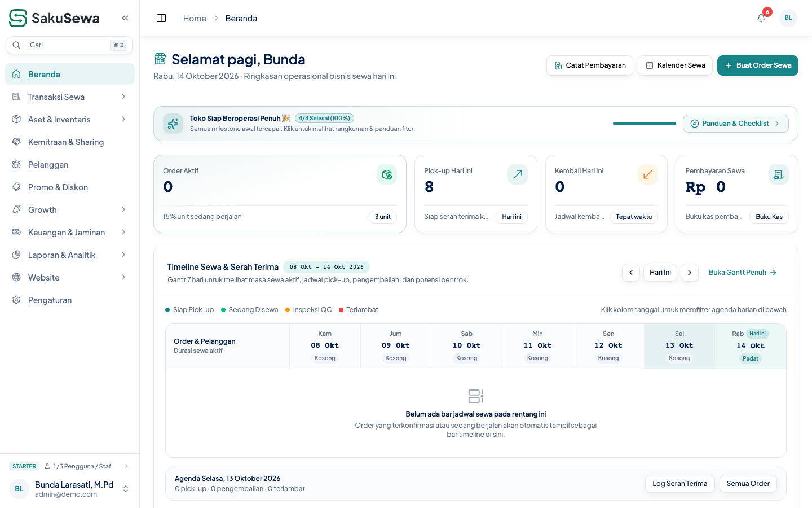Click the sparkle icon in milestone banner
The image size is (812, 508).
(x=173, y=124)
